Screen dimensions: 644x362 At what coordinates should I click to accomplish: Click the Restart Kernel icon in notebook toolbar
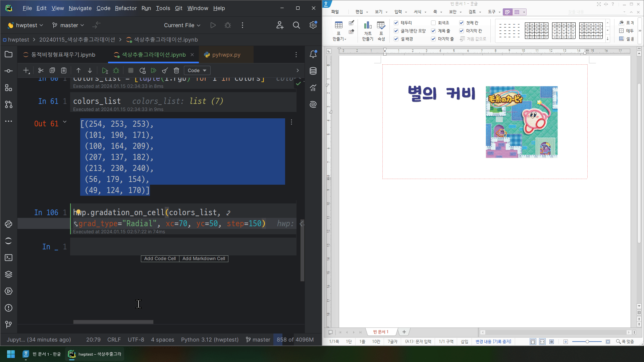143,70
